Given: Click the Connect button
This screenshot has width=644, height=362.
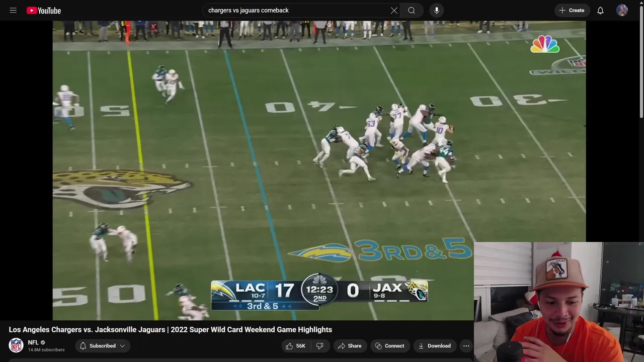Looking at the screenshot, I should tap(390, 346).
